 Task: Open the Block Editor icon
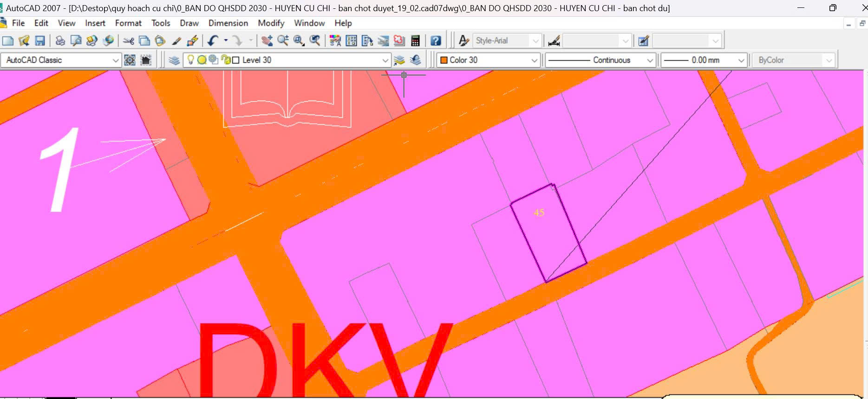(x=192, y=41)
